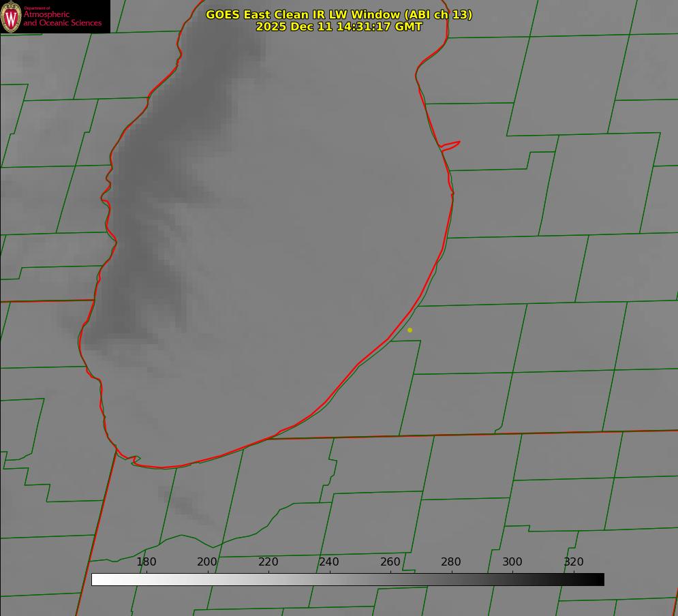The image size is (678, 616).
Task: Click the GOES East Clean IR title
Action: coord(339,14)
